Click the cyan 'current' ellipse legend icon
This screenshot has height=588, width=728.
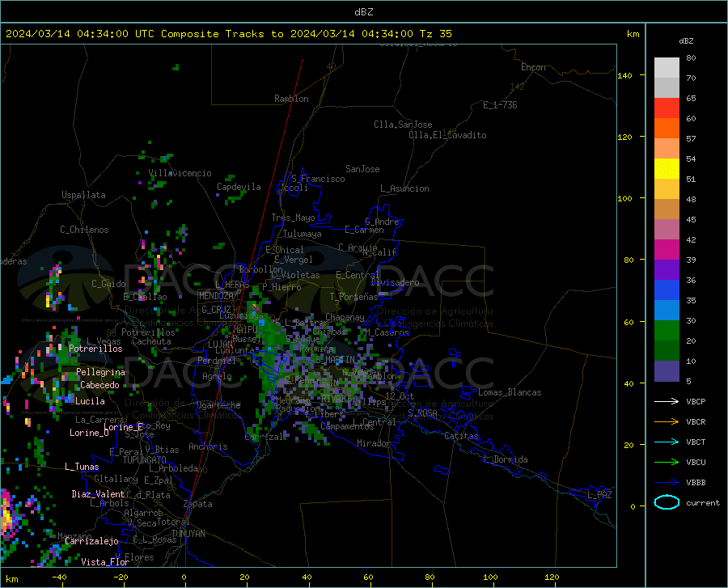[667, 502]
